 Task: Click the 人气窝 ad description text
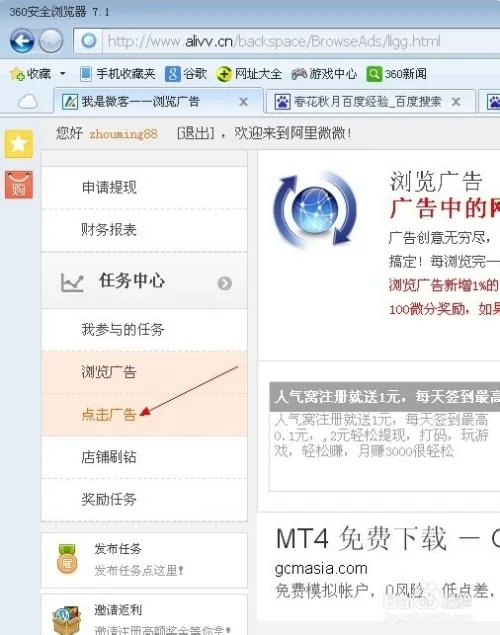[x=381, y=435]
